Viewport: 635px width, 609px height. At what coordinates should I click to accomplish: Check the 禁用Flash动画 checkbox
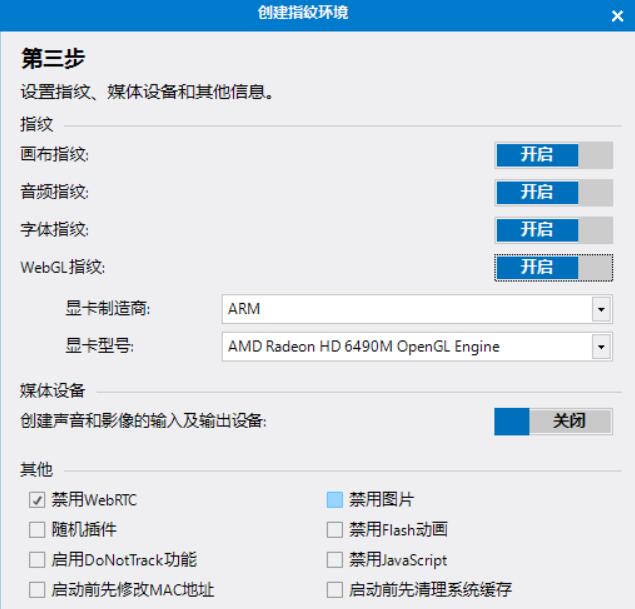tap(335, 530)
